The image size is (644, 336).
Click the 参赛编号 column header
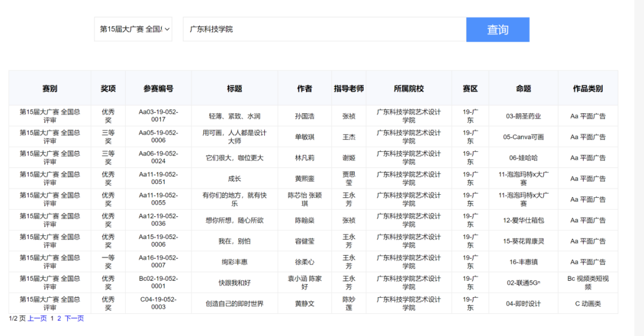coord(158,88)
